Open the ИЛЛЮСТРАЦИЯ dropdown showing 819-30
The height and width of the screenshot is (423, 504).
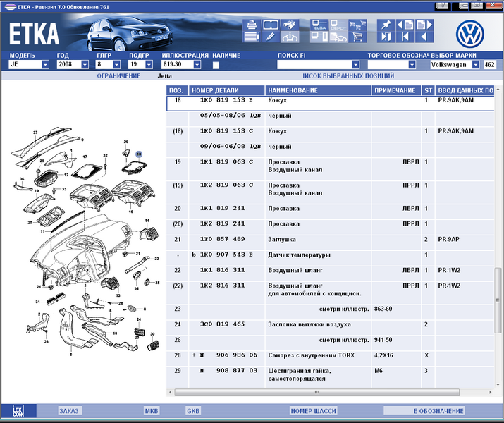tap(197, 65)
